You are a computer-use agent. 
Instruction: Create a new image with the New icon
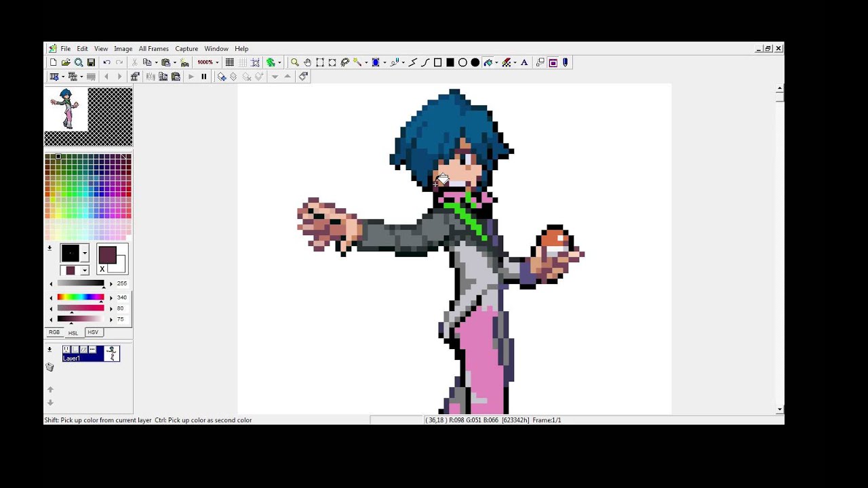[x=53, y=62]
